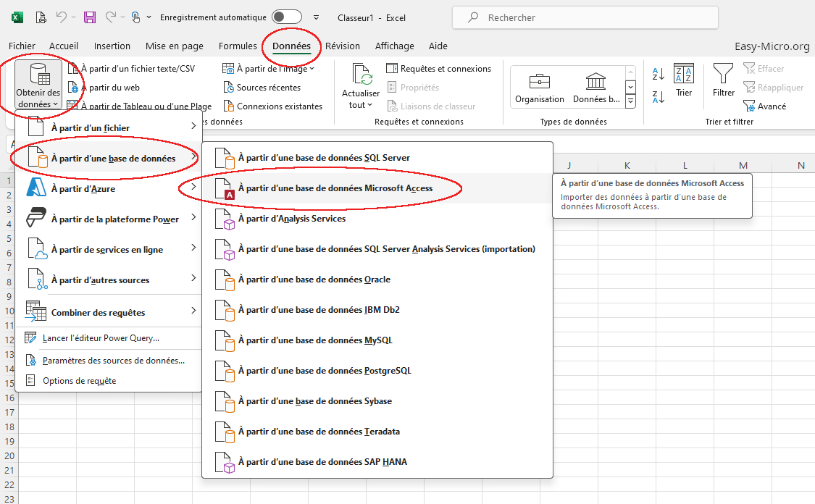
Task: Click Lancer l'éditeur Power Query
Action: [x=109, y=338]
